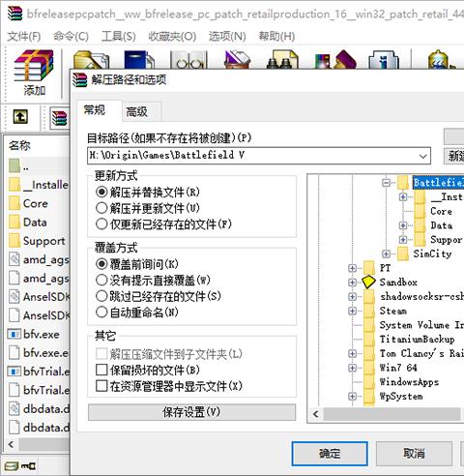Click the Add (添加) toolbar icon
This screenshot has width=464, height=476.
click(x=34, y=73)
